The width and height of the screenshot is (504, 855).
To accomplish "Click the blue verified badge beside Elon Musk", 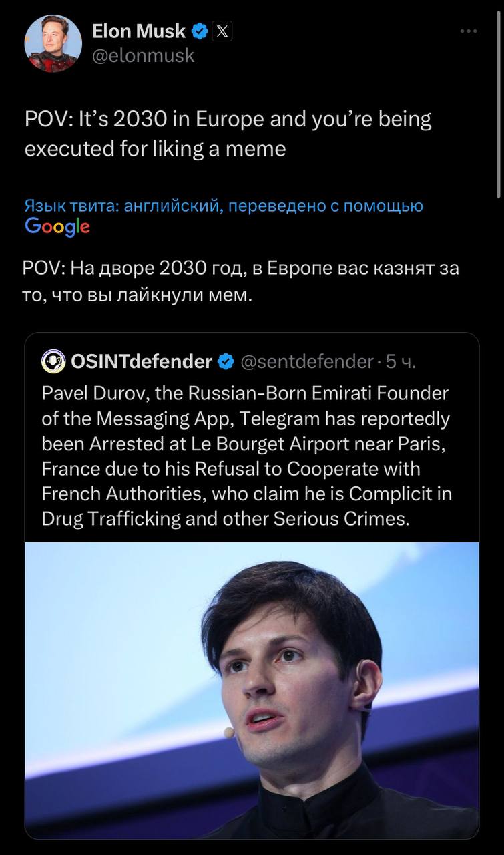I will (200, 31).
